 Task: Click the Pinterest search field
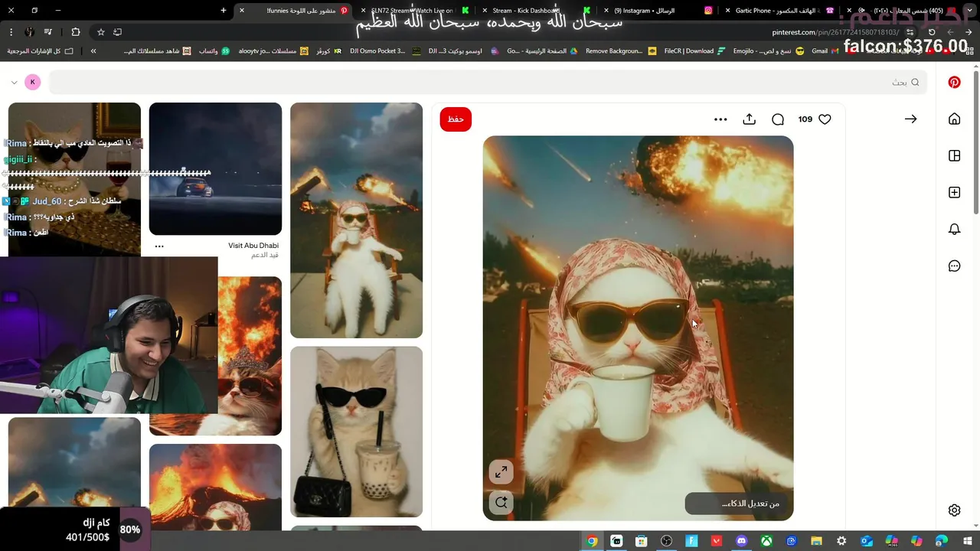pyautogui.click(x=488, y=82)
